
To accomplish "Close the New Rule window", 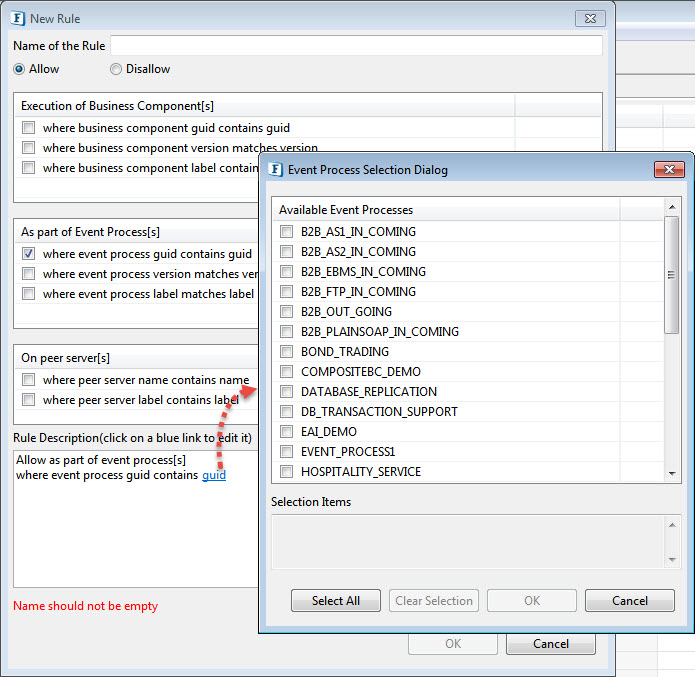I will click(590, 19).
